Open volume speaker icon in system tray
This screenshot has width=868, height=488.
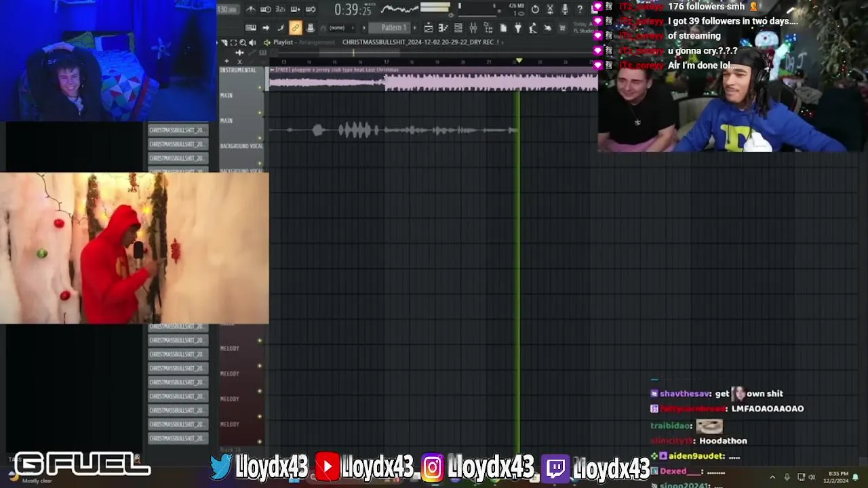tap(812, 477)
